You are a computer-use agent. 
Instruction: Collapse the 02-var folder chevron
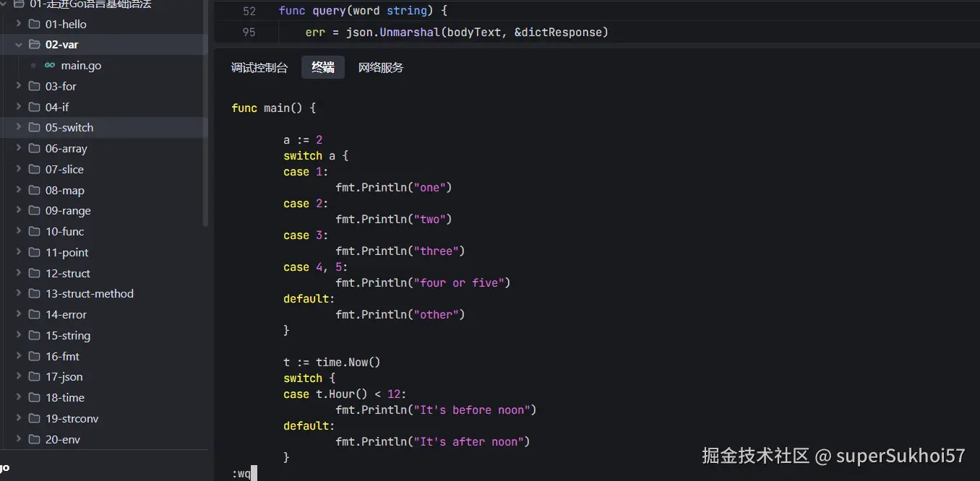coord(19,45)
